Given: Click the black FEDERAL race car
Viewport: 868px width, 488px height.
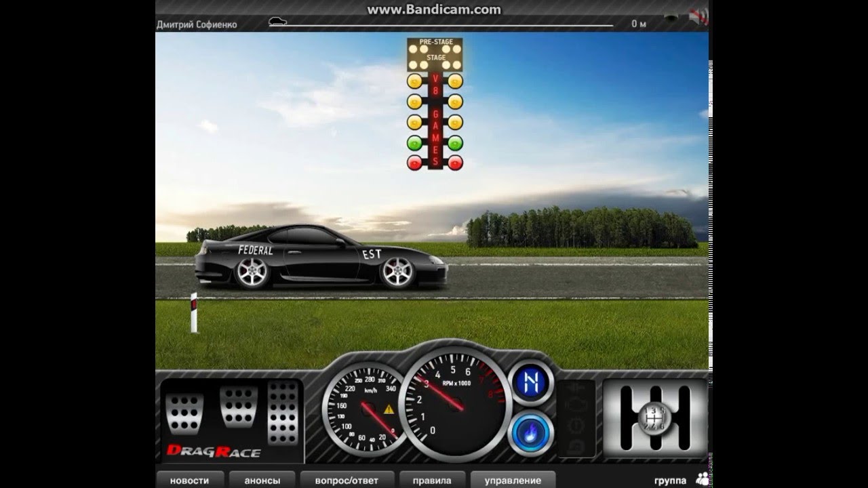Looking at the screenshot, I should (321, 257).
